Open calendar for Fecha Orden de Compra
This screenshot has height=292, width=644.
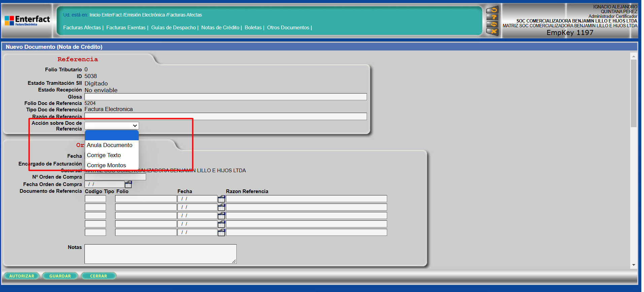[128, 184]
